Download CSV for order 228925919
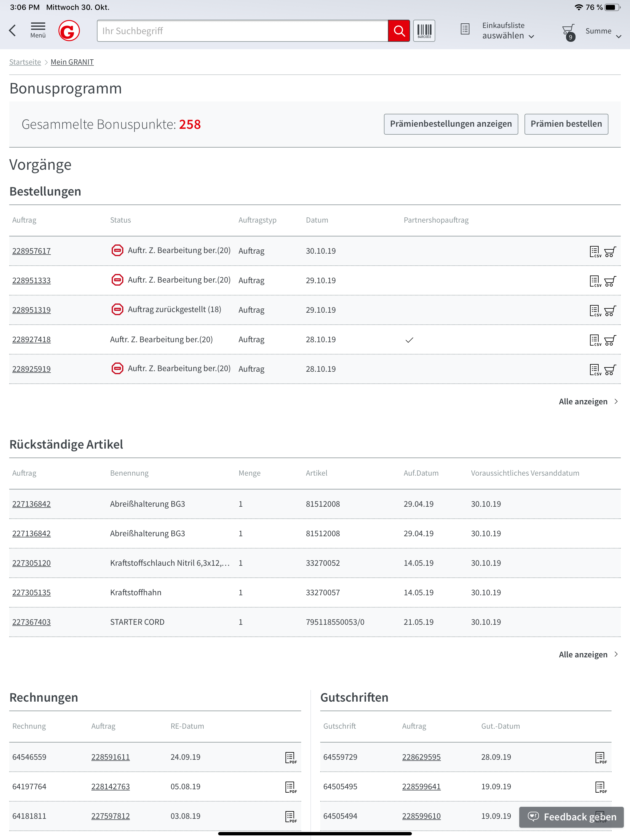630x840 pixels. [x=595, y=370]
